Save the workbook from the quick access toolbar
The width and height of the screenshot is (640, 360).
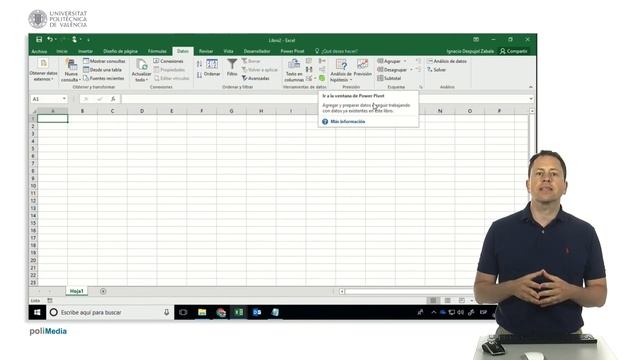pos(39,40)
